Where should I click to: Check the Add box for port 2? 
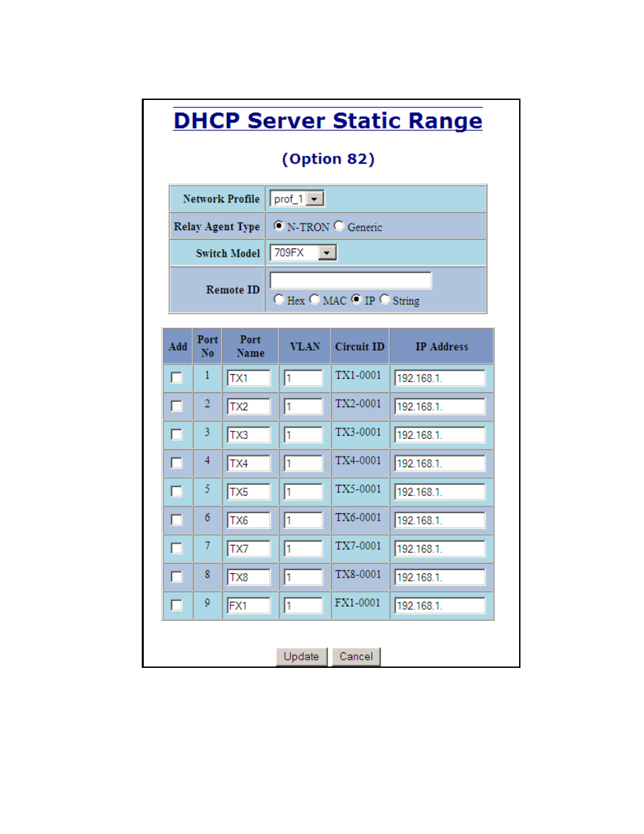pos(177,406)
